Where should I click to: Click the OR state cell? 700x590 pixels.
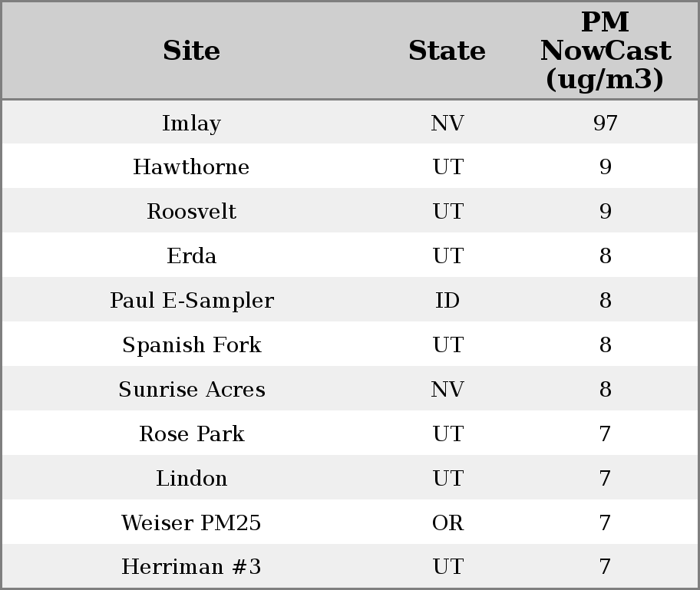[x=447, y=523]
